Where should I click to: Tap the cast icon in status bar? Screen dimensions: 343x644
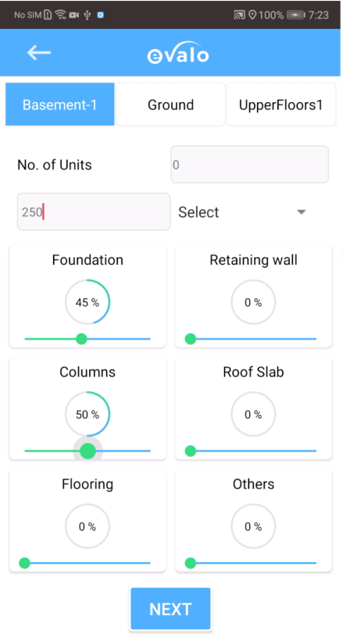[x=239, y=15]
